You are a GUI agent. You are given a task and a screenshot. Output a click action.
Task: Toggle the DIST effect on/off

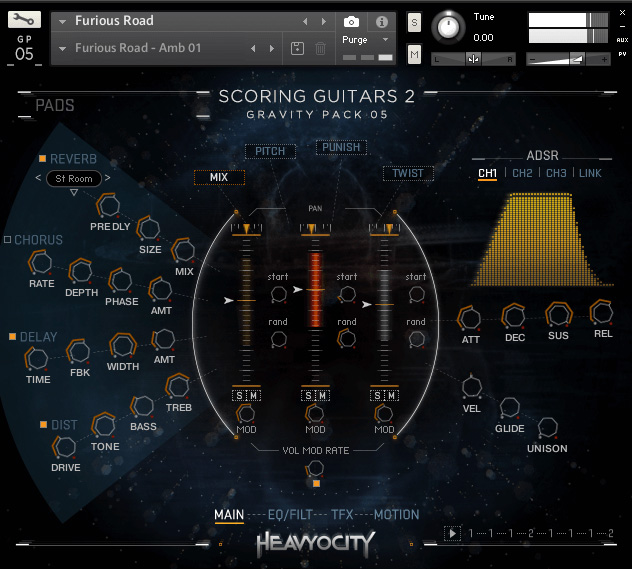[x=44, y=424]
